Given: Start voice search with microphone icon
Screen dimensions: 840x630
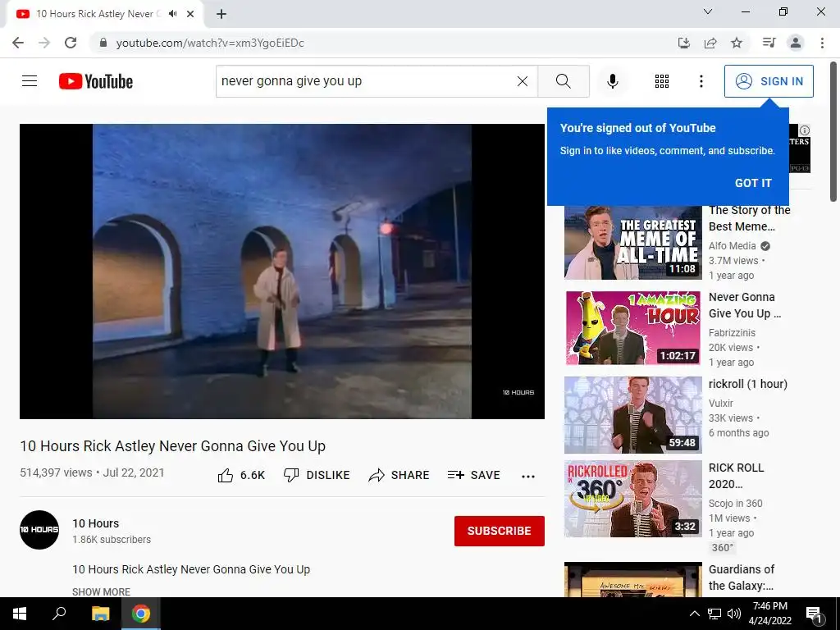Looking at the screenshot, I should point(612,81).
